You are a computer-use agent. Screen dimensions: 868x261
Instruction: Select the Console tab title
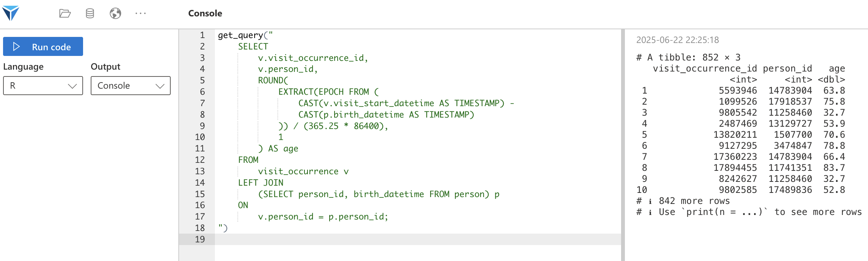pos(205,13)
